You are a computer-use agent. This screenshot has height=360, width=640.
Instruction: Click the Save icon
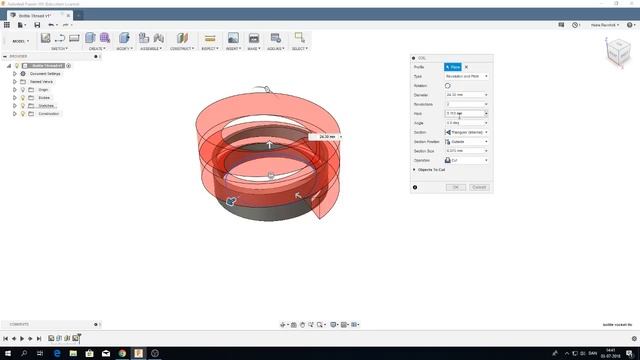point(37,25)
